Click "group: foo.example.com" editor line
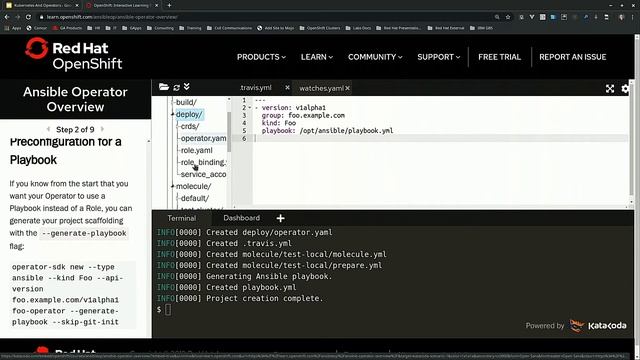Viewport: 640px width, 360px height. (x=303, y=116)
